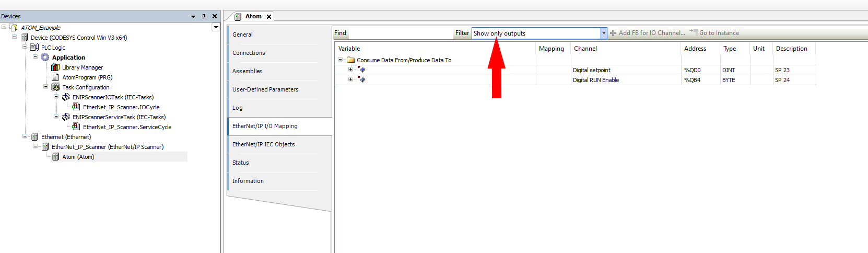Screen dimensions: 868x253
Task: Click the ATOM_Example project icon
Action: [x=14, y=28]
